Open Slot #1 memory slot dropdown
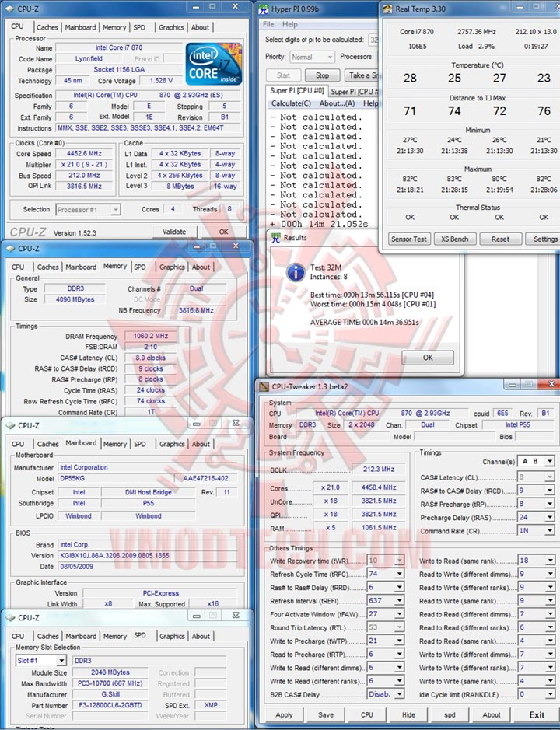This screenshot has height=730, width=560. [41, 661]
